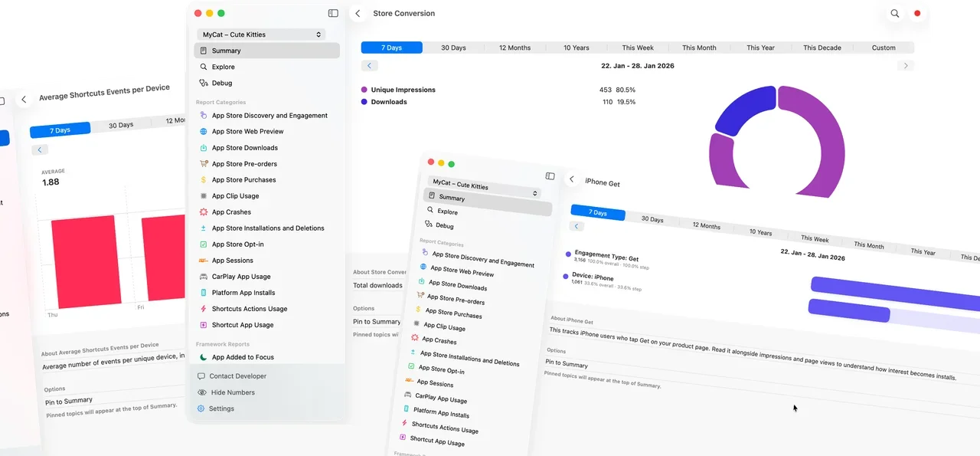Toggle Hide Numbers in the sidebar
Screen dimensions: 980x456
[231, 392]
